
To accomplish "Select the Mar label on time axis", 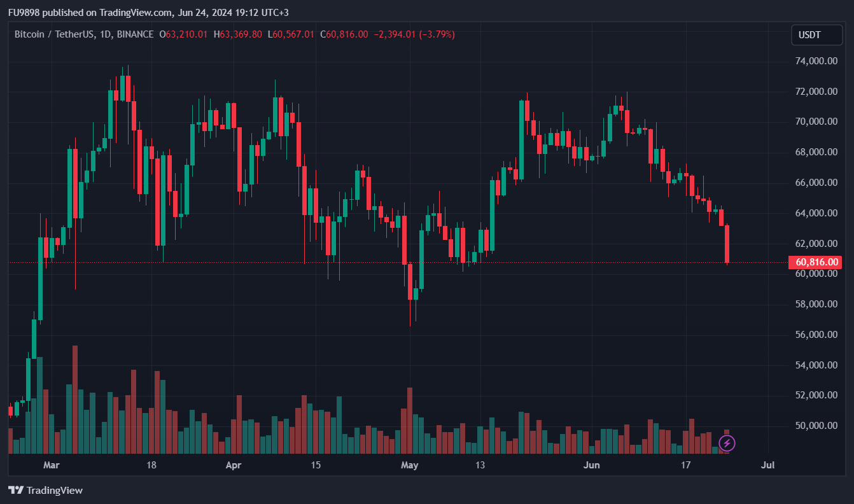I will (51, 465).
